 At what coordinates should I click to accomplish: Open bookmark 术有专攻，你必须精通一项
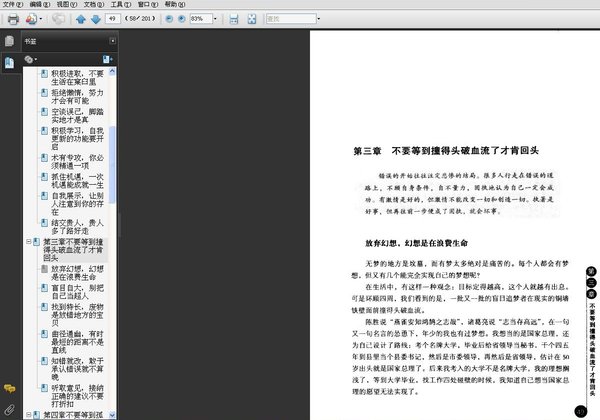coord(77,161)
